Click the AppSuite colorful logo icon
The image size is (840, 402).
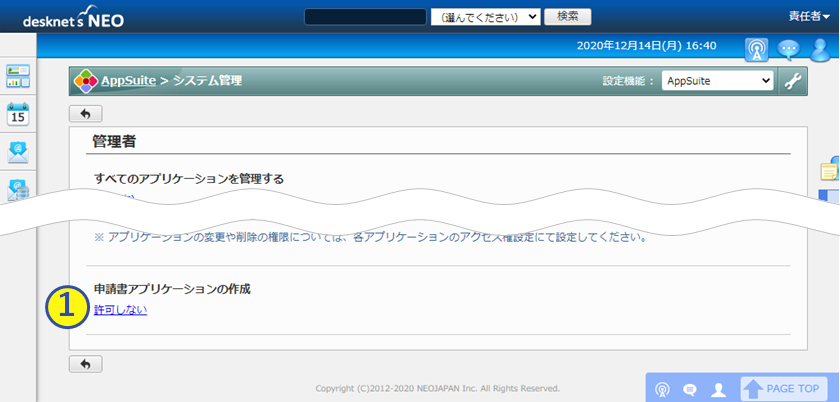pos(86,80)
